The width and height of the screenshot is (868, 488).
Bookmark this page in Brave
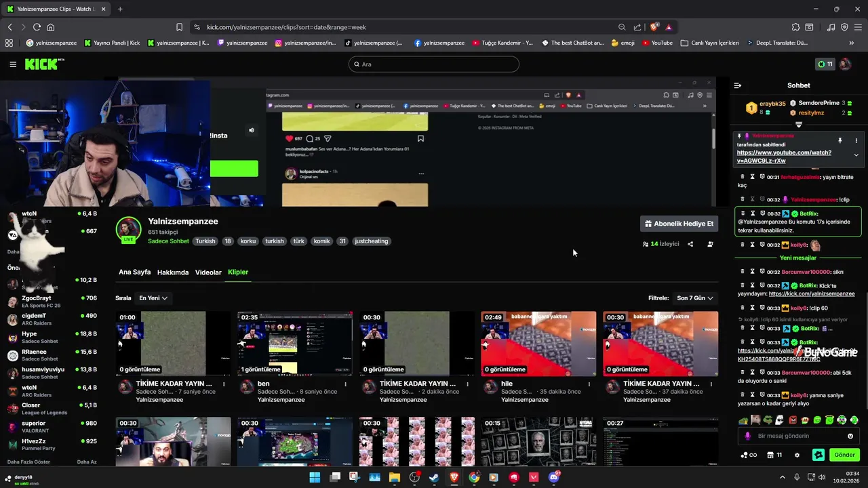tap(179, 27)
